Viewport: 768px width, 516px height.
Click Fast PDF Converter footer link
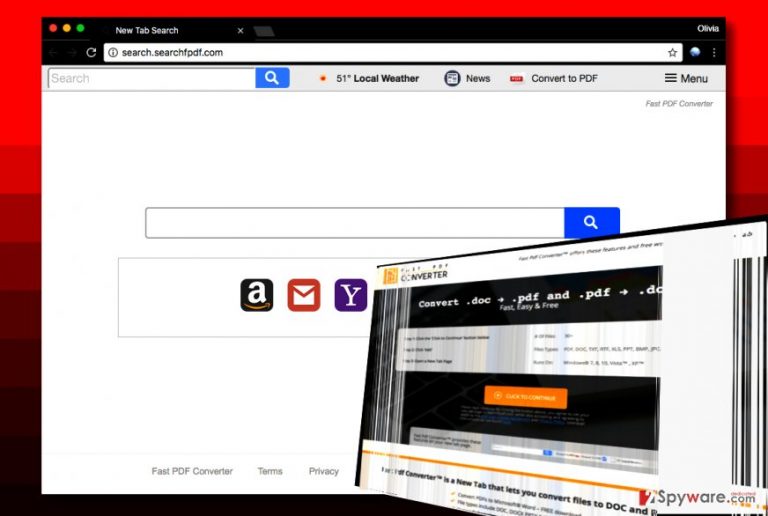click(x=192, y=471)
